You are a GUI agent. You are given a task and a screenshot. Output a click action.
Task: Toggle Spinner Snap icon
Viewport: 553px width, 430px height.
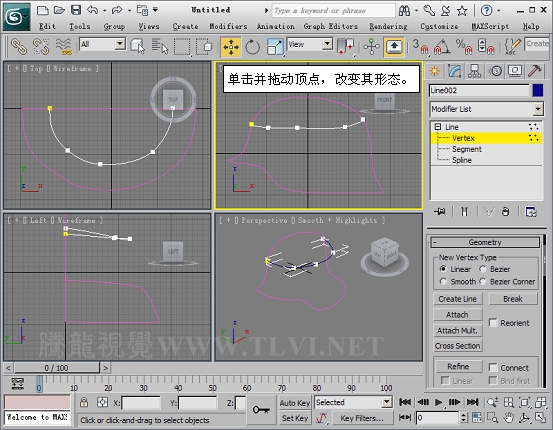point(486,47)
